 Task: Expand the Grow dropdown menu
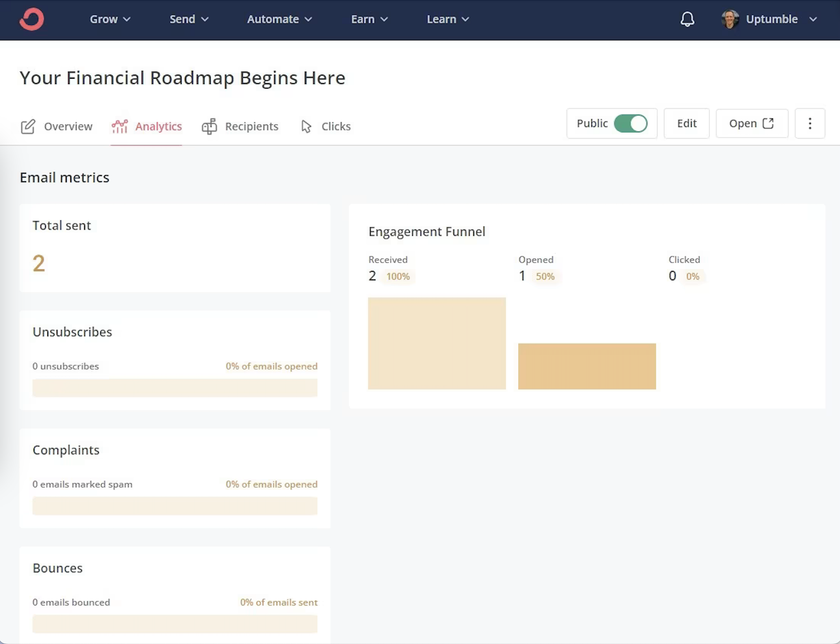[110, 19]
